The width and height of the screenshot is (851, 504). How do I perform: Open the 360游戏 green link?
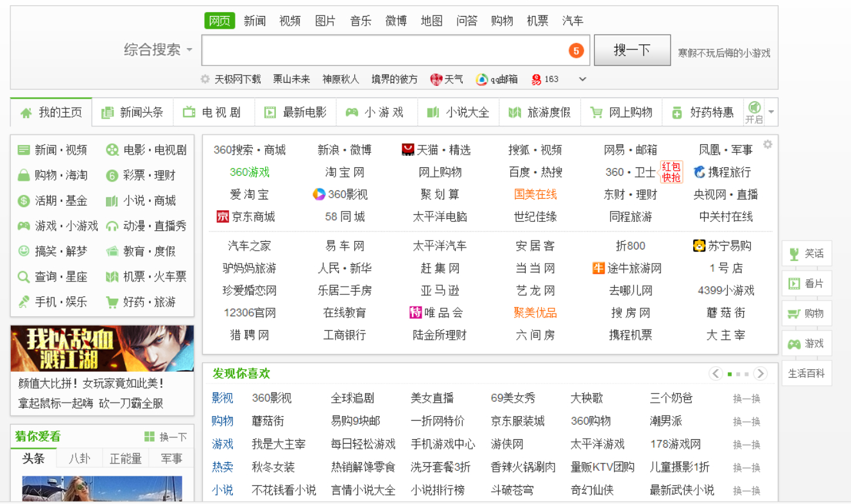[x=250, y=172]
